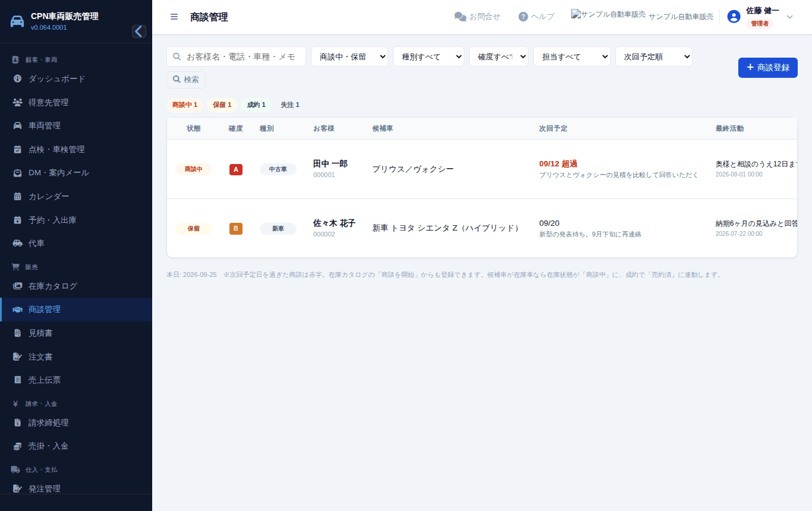The image size is (812, 511).
Task: Click the 代車 car icon
Action: [17, 243]
